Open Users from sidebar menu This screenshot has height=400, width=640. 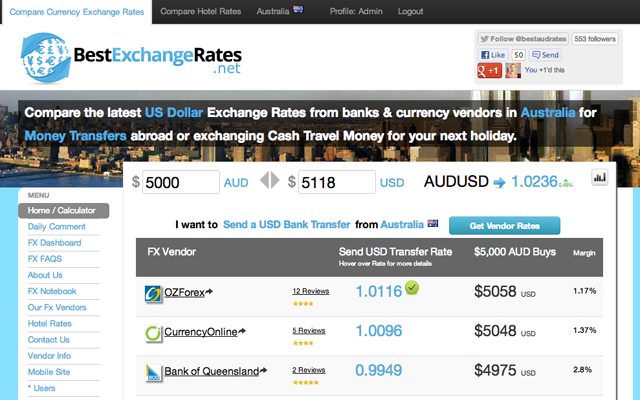tap(44, 388)
